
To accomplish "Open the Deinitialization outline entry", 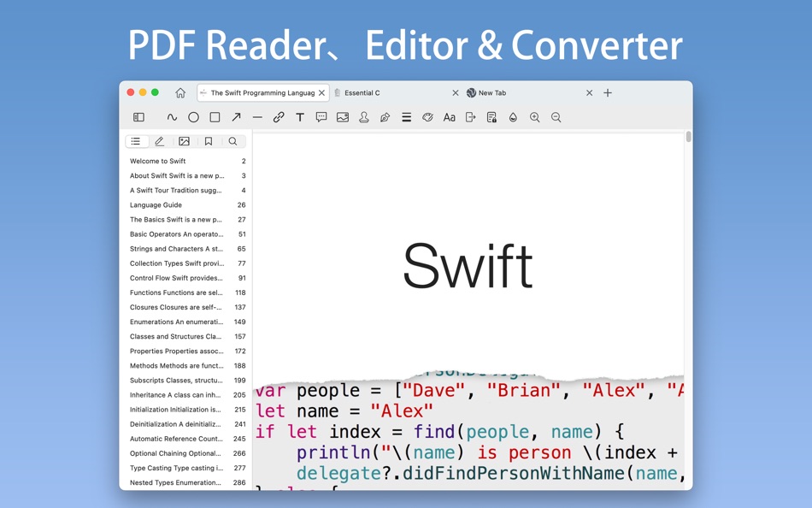I will [187, 424].
